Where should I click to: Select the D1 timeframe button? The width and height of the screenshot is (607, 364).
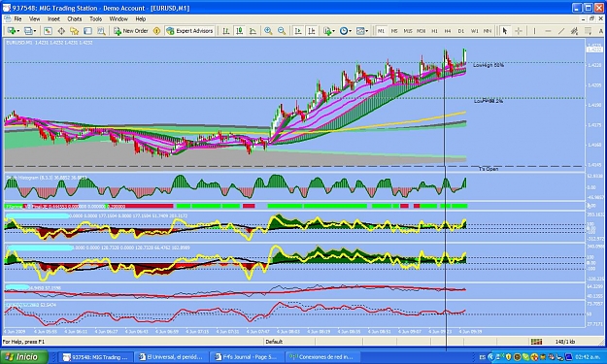(x=461, y=31)
